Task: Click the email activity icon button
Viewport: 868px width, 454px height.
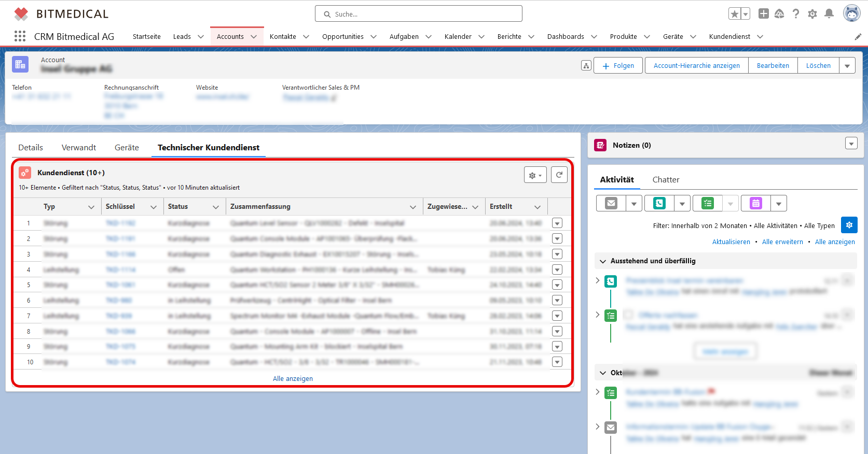Action: coord(611,203)
